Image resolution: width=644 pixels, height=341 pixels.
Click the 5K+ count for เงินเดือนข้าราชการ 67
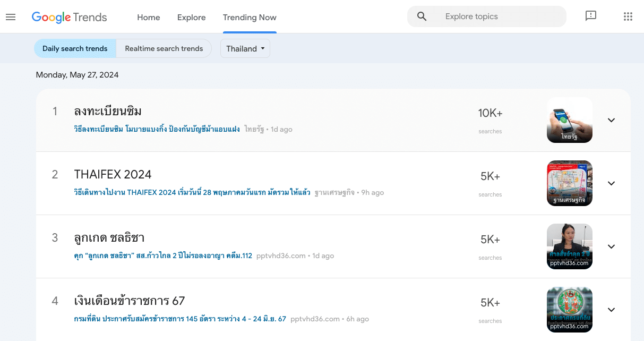click(x=490, y=303)
